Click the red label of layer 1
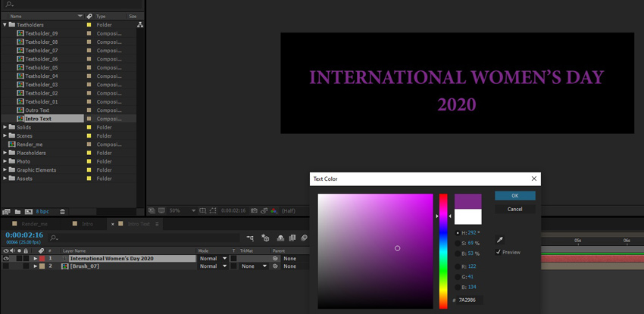 [x=42, y=259]
